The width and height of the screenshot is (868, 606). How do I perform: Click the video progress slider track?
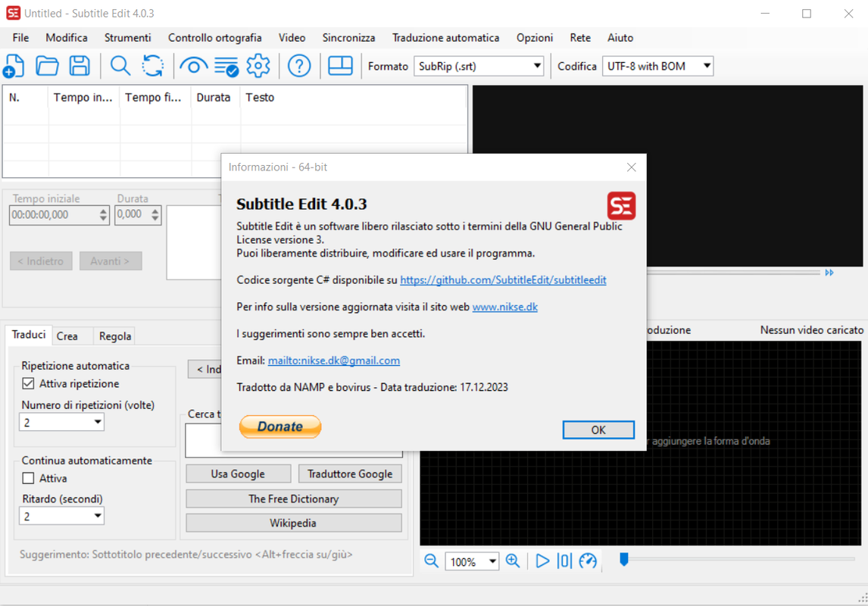pyautogui.click(x=733, y=272)
